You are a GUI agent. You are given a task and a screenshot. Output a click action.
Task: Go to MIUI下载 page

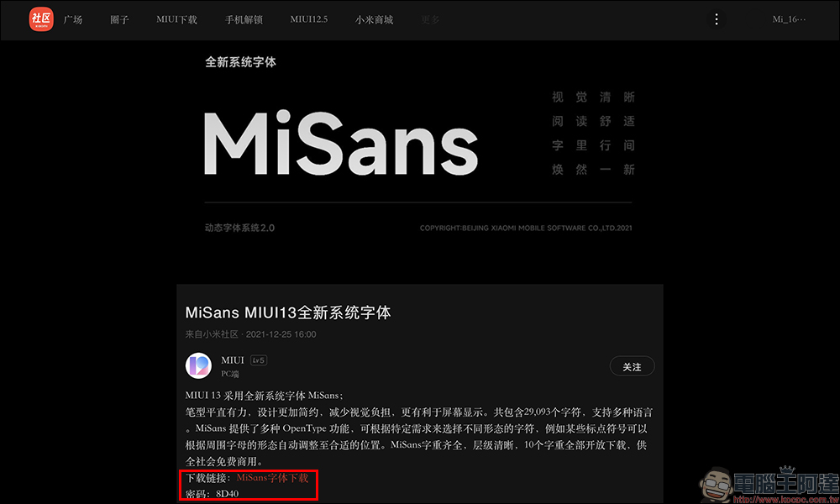(x=176, y=20)
